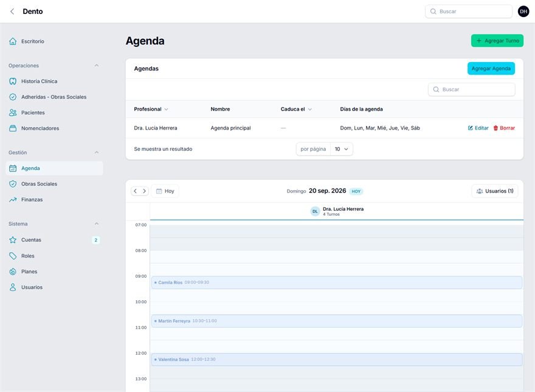This screenshot has height=392, width=535.
Task: Click the Finanzas trend icon
Action: 13,199
